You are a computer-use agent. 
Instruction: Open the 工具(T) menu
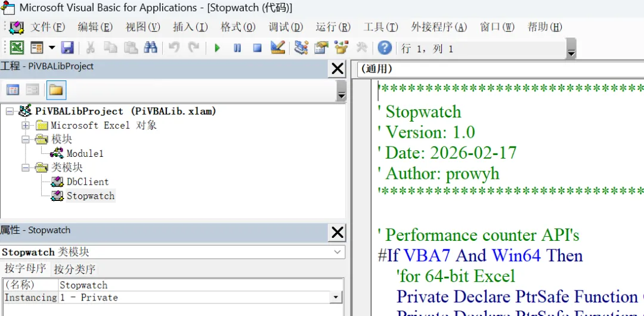380,27
